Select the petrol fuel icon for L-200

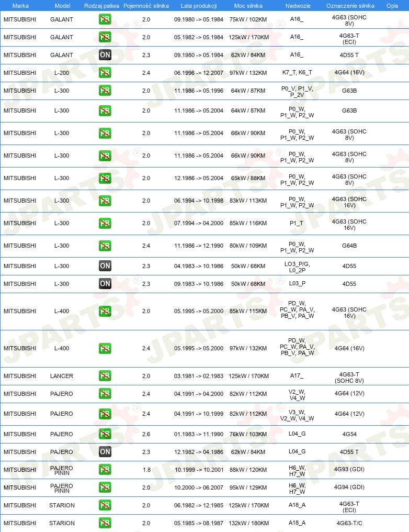[105, 73]
